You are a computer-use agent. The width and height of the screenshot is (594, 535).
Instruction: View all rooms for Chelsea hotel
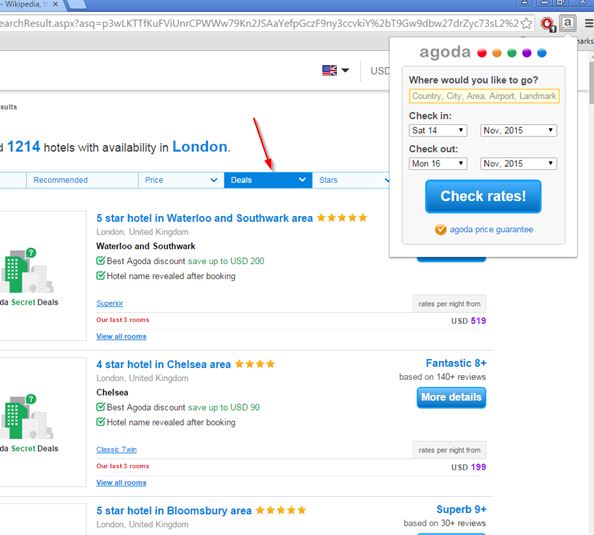point(121,483)
